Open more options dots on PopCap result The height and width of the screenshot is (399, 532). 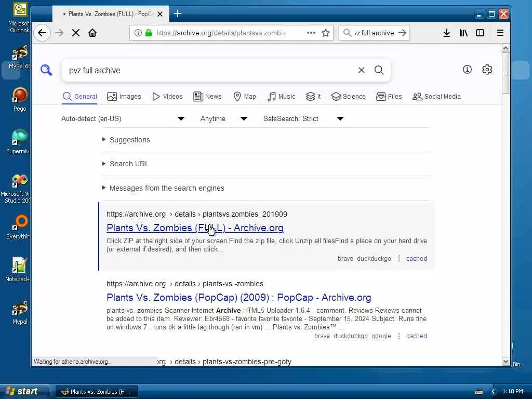coord(399,336)
